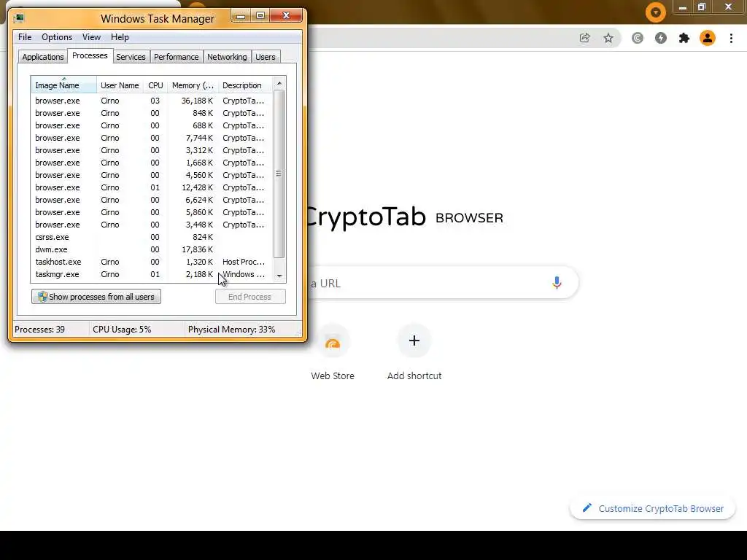
Task: Select the taskhost.exe process
Action: tap(152, 262)
